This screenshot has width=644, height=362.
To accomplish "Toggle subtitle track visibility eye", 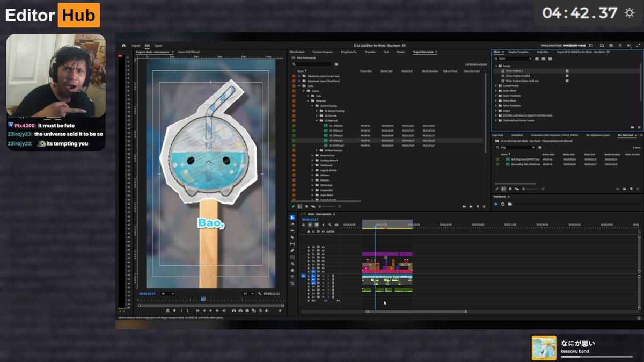I will point(323,231).
